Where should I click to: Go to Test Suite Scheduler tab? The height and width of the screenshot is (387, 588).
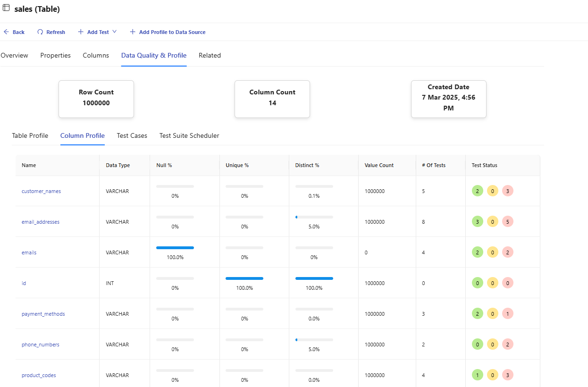pyautogui.click(x=189, y=136)
